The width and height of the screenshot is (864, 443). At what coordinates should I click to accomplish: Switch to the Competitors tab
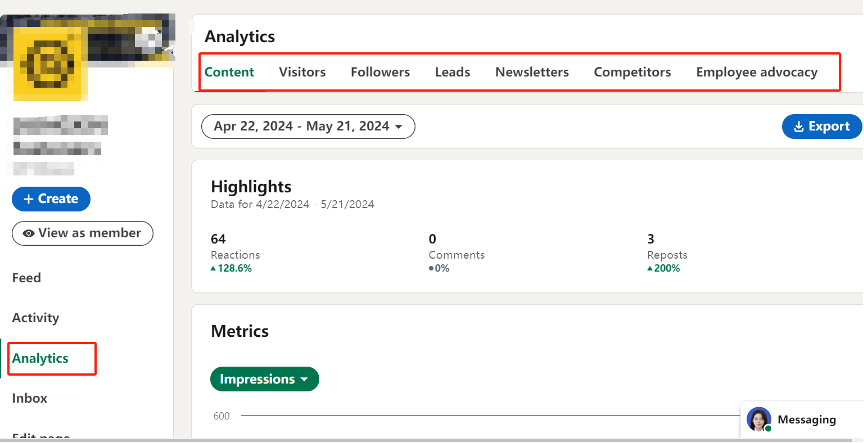click(x=632, y=72)
